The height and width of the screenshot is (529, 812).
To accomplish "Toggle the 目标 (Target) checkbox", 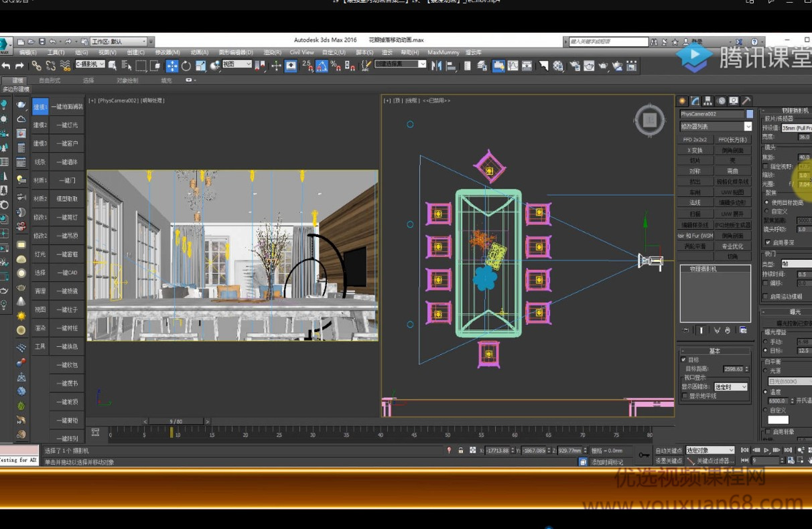I will 683,360.
